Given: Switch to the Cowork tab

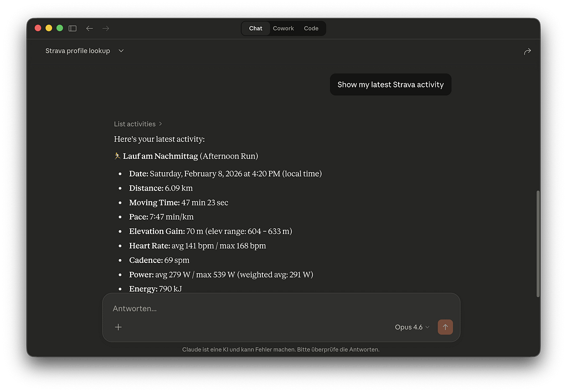Looking at the screenshot, I should click(x=283, y=28).
